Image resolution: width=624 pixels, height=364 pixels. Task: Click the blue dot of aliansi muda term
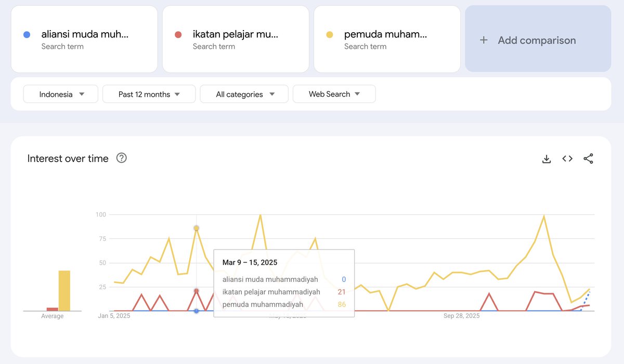[x=27, y=35]
